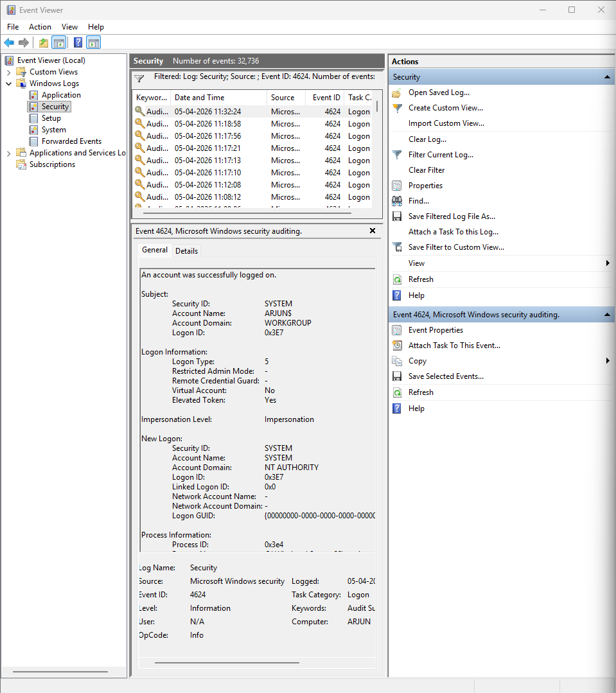Click Attach a Task To this Log...
The height and width of the screenshot is (693, 616).
[453, 232]
